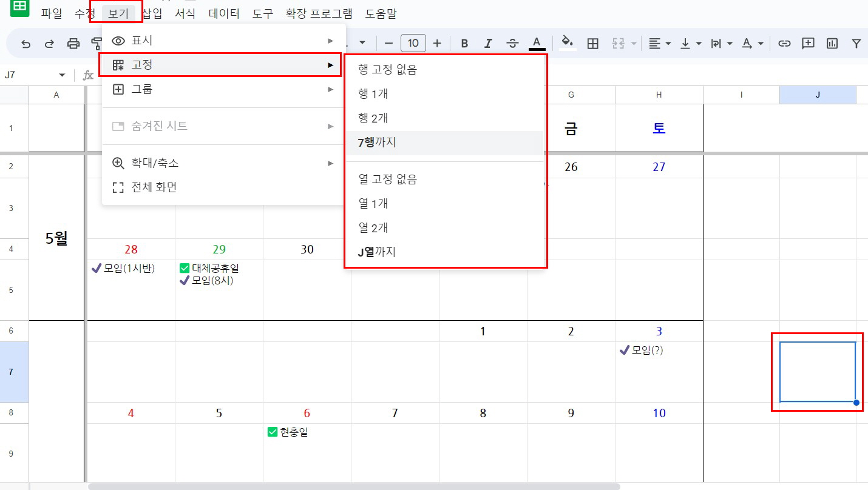This screenshot has height=490, width=868.
Task: Toggle the 대체공휴일 checkbox
Action: tap(184, 267)
